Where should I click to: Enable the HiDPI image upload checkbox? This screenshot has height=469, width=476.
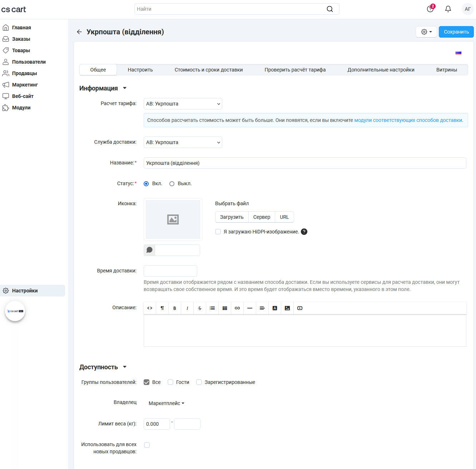218,232
